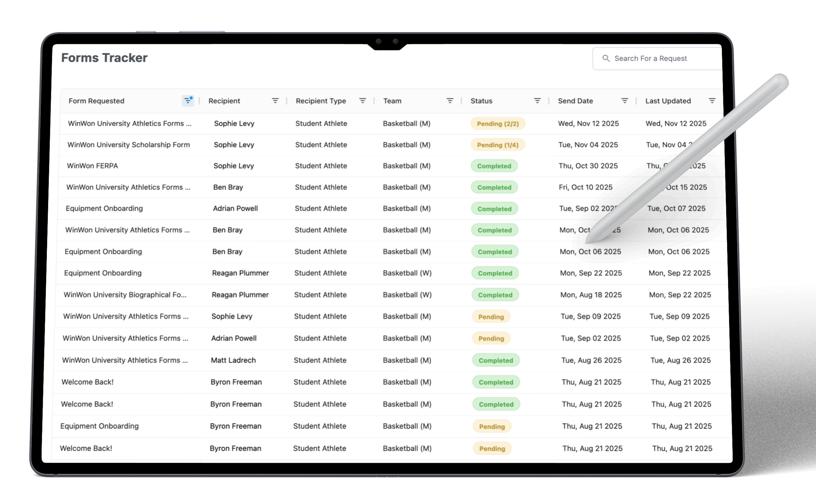Click the Form Requested column header label
Screen dimensions: 816x504
click(96, 101)
